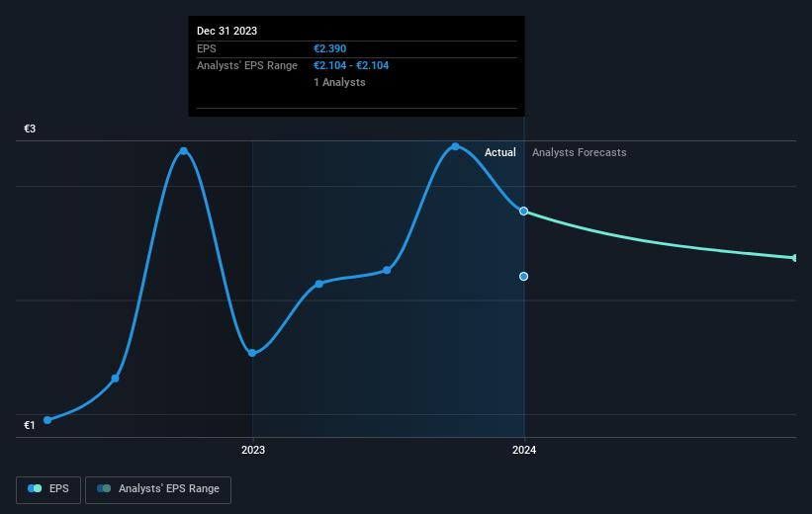This screenshot has width=812, height=514.
Task: Click the 'Actual' label on chart
Action: pyautogui.click(x=499, y=152)
